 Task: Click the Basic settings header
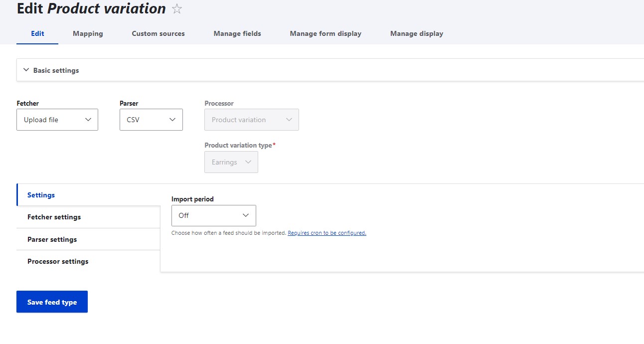(56, 70)
